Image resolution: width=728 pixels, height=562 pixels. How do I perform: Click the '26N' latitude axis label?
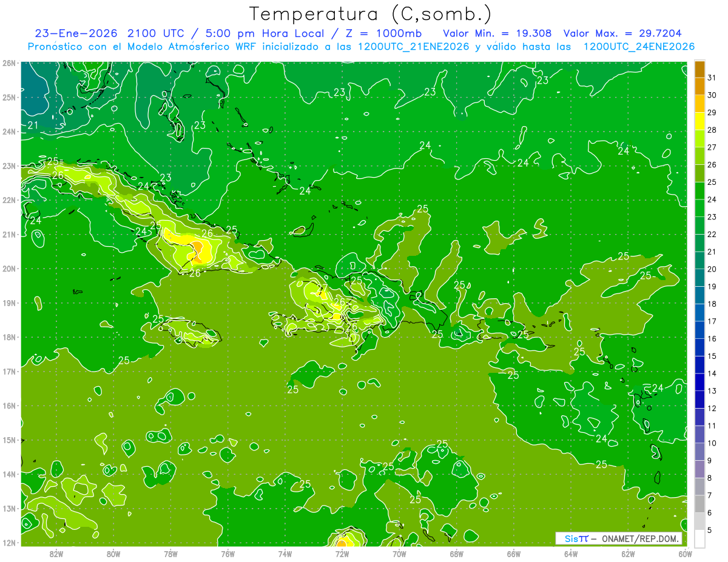(x=8, y=63)
